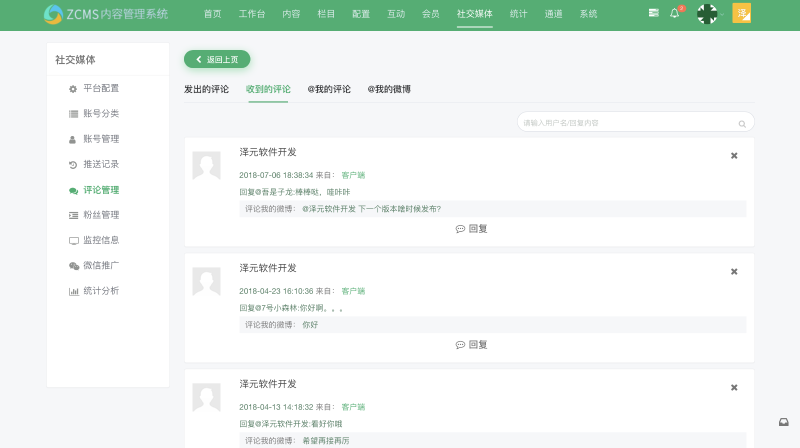Open 会员 in top navigation
The width and height of the screenshot is (800, 448).
pos(431,14)
